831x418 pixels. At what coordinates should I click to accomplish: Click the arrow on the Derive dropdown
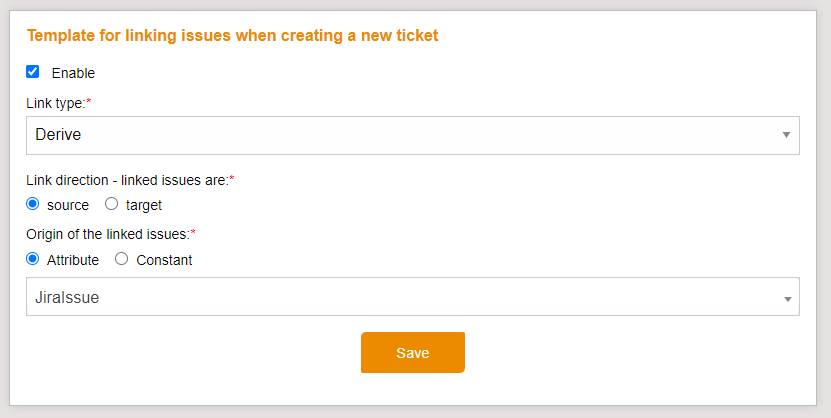tap(786, 135)
